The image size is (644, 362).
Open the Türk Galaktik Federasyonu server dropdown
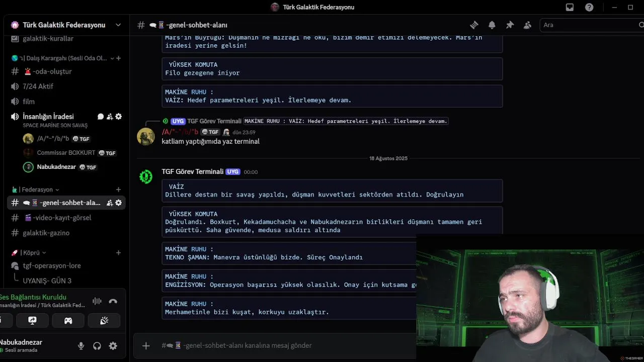66,25
